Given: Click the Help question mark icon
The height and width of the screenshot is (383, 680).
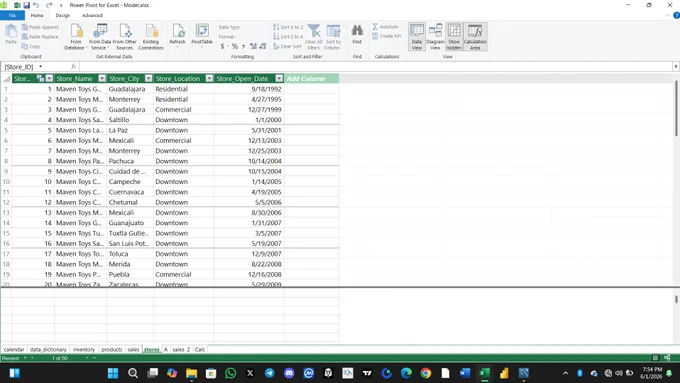Looking at the screenshot, I should coord(676,15).
